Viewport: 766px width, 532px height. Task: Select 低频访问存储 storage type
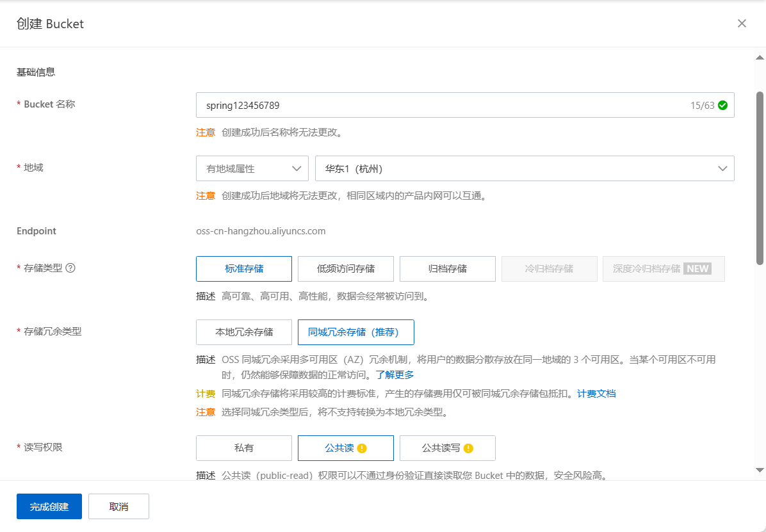346,269
